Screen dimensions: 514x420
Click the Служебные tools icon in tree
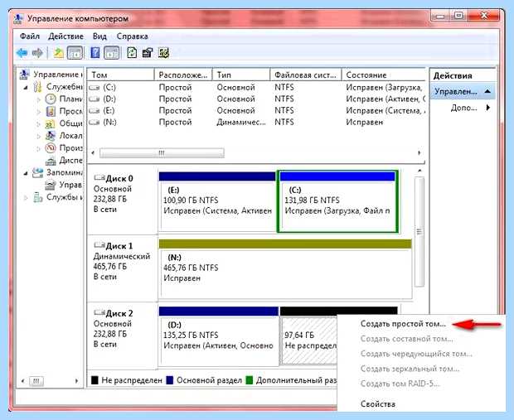37,87
